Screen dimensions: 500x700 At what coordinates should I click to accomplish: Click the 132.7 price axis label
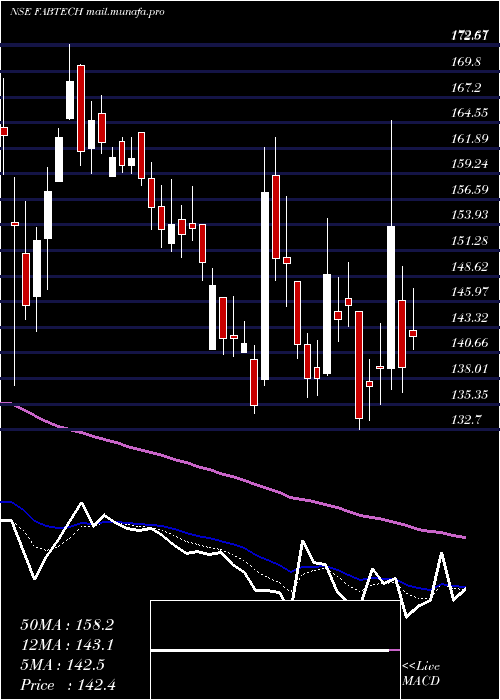(466, 421)
